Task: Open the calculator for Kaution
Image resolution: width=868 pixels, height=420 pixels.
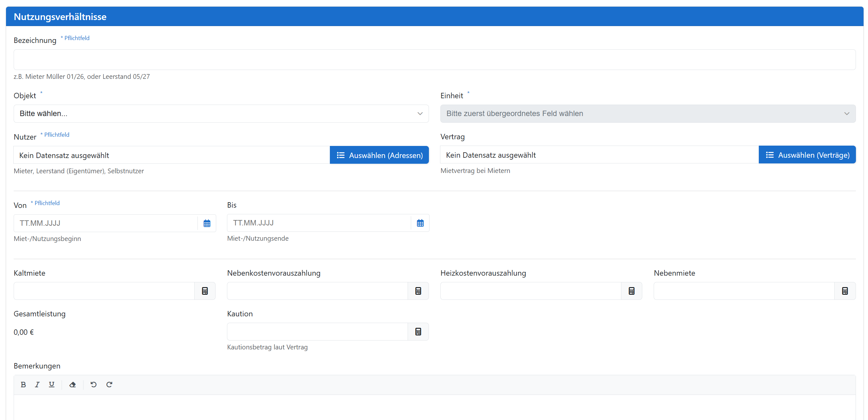Action: pyautogui.click(x=418, y=332)
